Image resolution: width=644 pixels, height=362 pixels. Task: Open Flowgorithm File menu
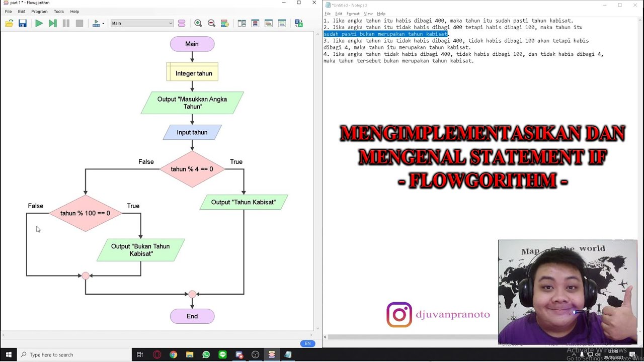point(8,12)
